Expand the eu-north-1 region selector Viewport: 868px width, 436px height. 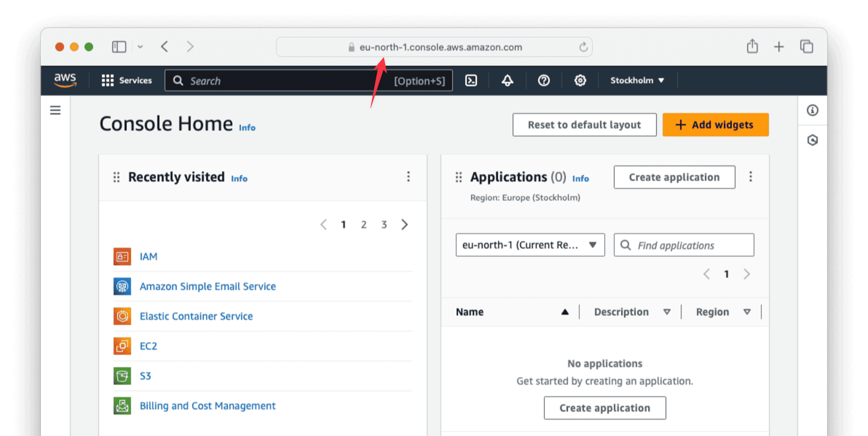[530, 245]
